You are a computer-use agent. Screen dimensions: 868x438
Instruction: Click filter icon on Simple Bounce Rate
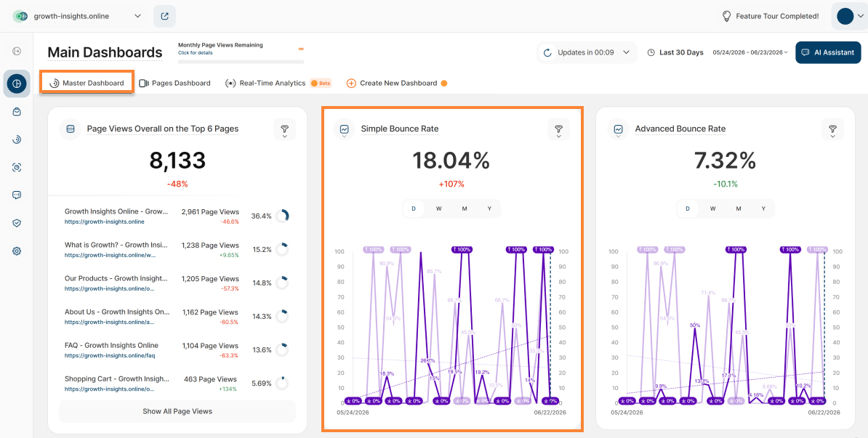pyautogui.click(x=558, y=129)
